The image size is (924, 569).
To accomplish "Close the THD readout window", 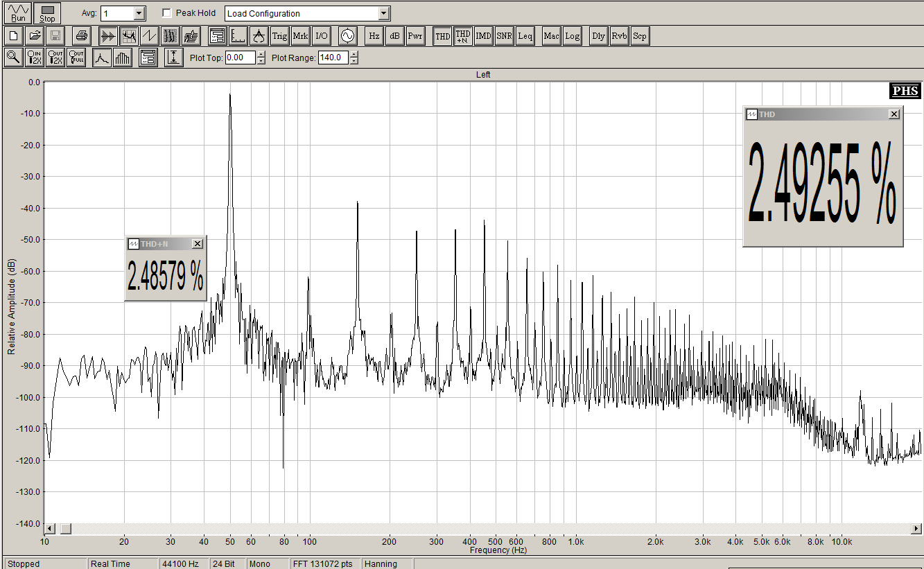I will coord(894,114).
